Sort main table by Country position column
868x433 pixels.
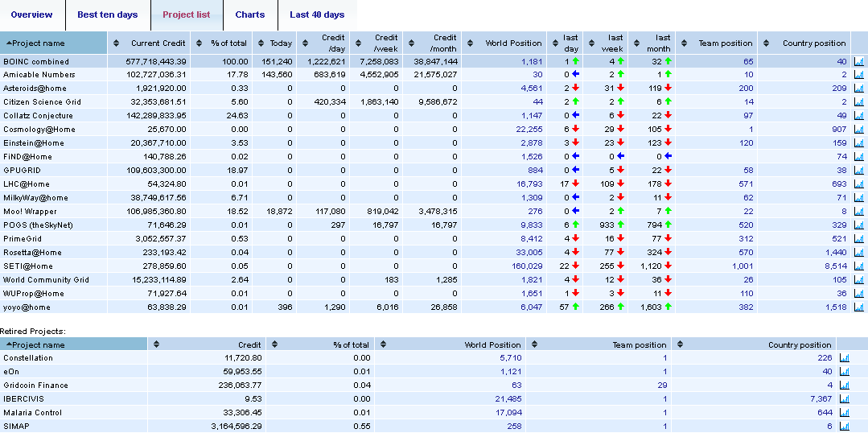[x=804, y=43]
